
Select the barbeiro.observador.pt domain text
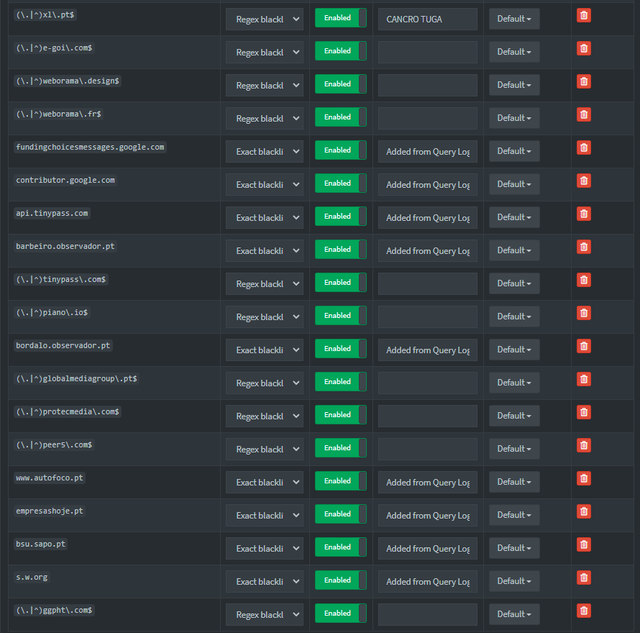pos(65,246)
